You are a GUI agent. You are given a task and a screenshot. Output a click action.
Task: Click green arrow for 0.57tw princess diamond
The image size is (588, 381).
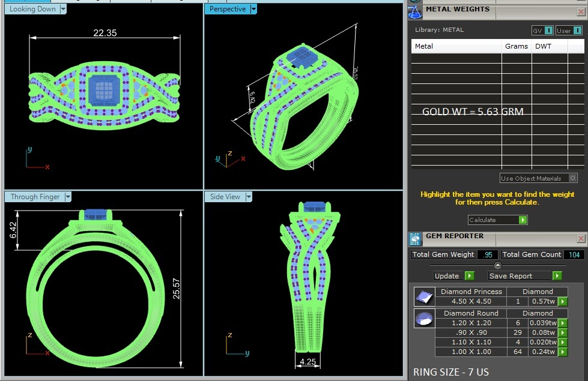click(x=563, y=301)
